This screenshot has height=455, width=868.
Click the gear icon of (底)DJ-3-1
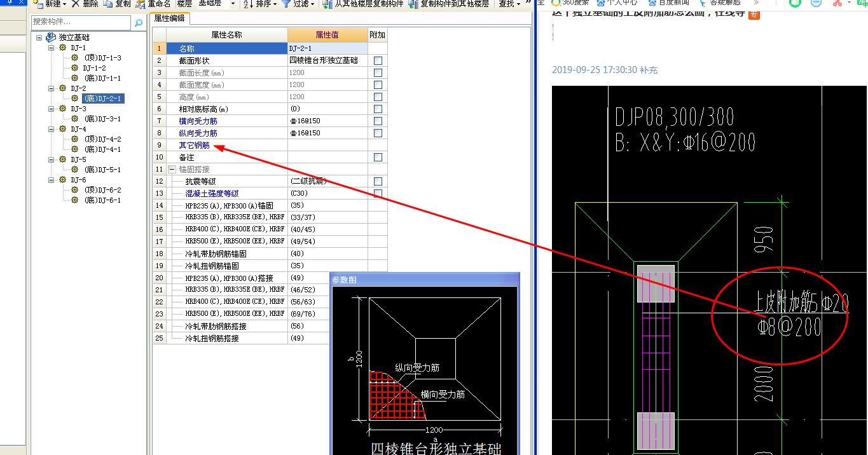tap(75, 119)
